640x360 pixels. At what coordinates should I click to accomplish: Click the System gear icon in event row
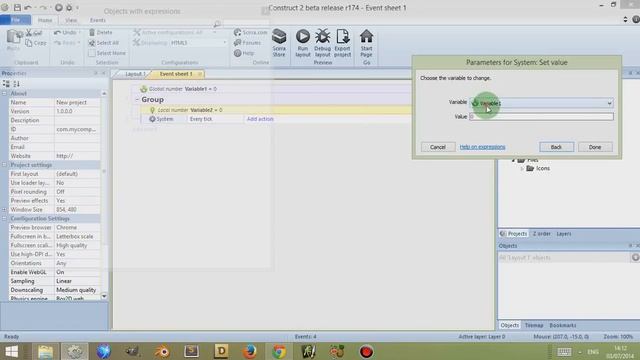click(152, 119)
